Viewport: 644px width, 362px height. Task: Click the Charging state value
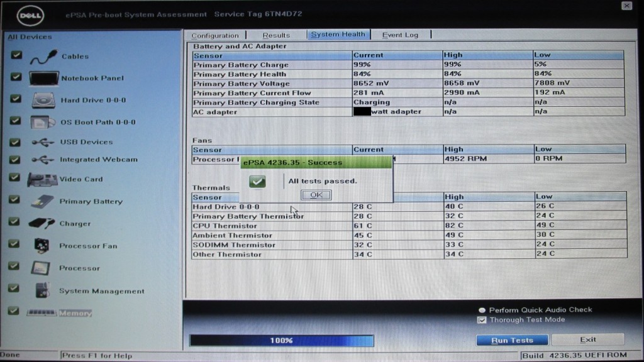(372, 102)
